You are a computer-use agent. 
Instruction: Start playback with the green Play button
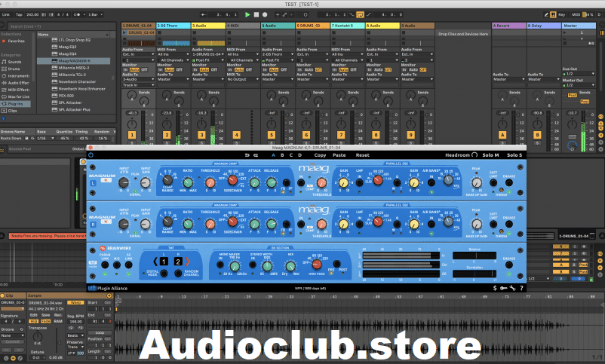click(x=247, y=14)
